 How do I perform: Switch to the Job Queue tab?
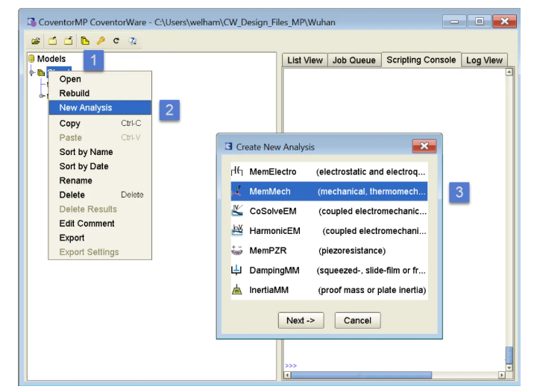click(354, 60)
